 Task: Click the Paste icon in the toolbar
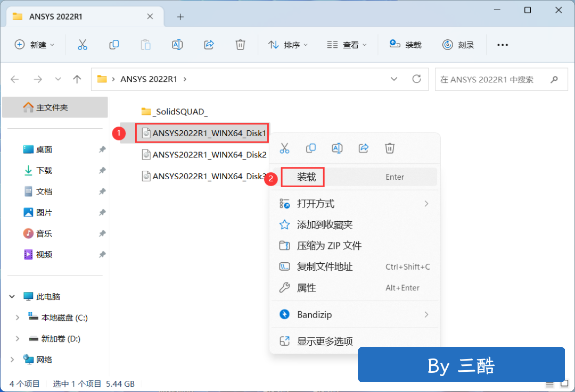pyautogui.click(x=145, y=45)
